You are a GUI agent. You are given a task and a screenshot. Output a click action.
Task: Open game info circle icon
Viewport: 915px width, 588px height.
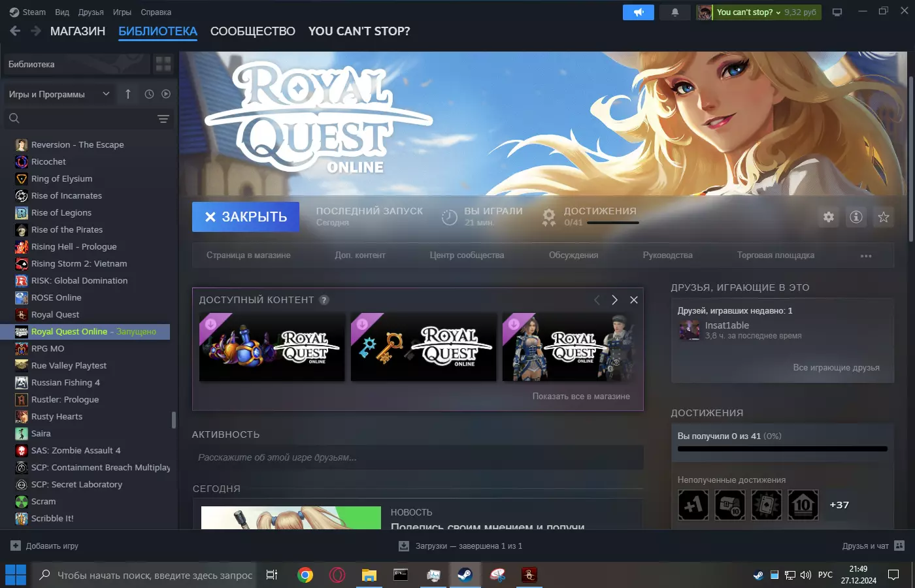pos(856,217)
